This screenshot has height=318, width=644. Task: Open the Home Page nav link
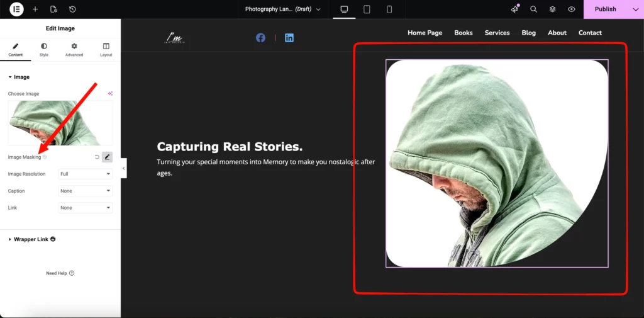tap(425, 33)
